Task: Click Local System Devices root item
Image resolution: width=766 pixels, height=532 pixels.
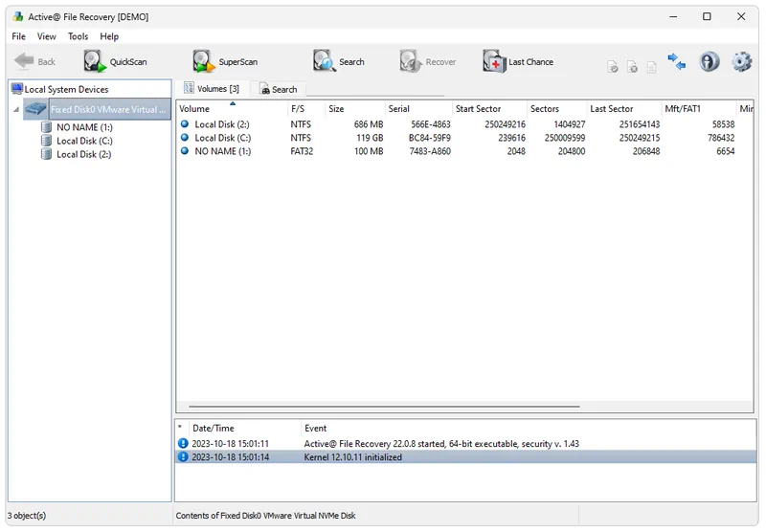Action: [x=59, y=89]
